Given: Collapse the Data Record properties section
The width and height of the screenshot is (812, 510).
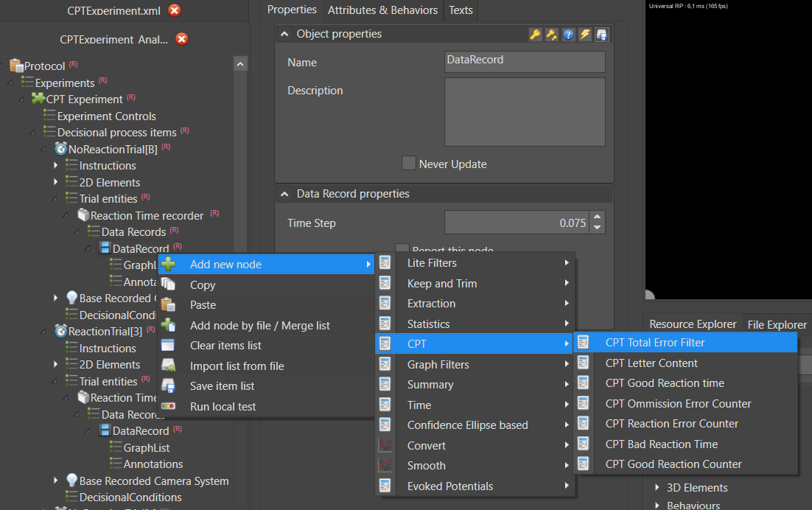Looking at the screenshot, I should click(284, 194).
